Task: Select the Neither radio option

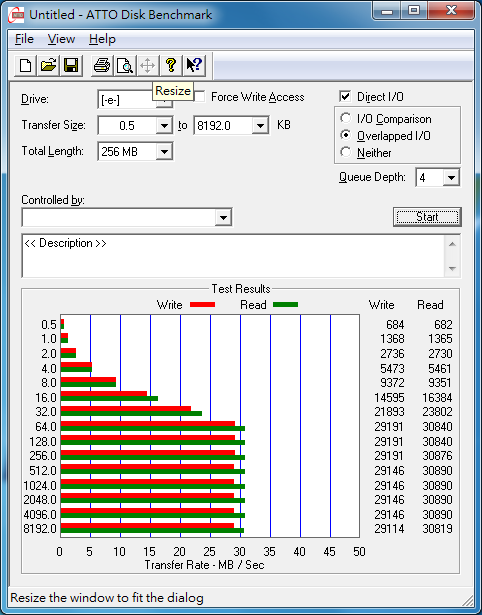Action: (x=346, y=152)
